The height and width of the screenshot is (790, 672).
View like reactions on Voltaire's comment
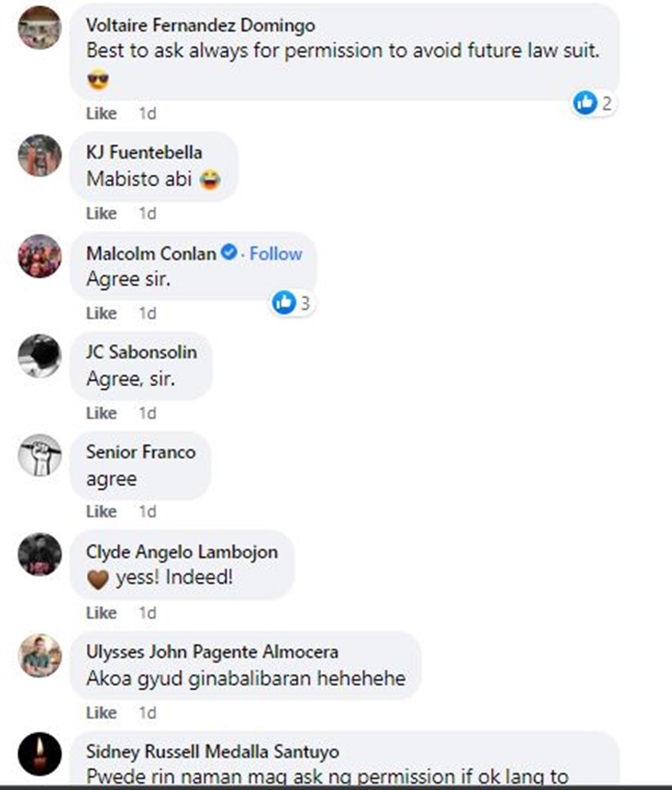593,103
